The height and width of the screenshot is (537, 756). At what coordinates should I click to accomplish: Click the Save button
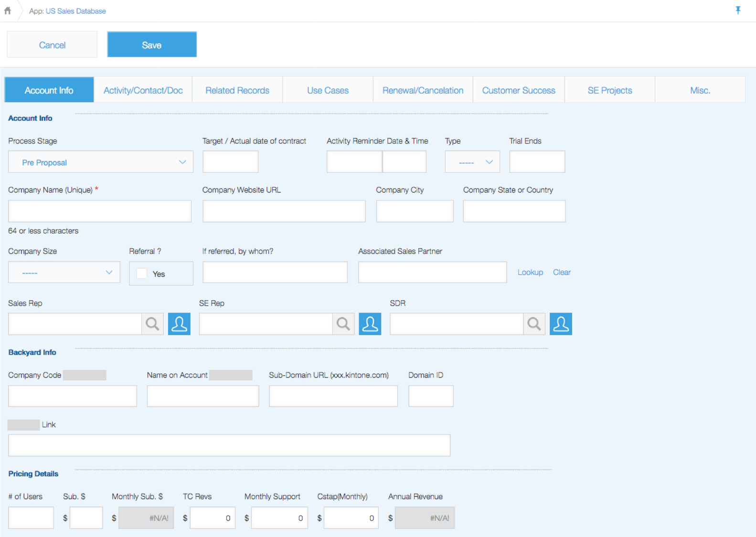point(152,45)
